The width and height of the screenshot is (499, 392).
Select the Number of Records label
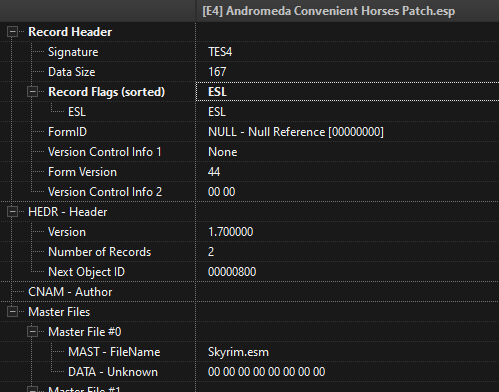coord(99,252)
